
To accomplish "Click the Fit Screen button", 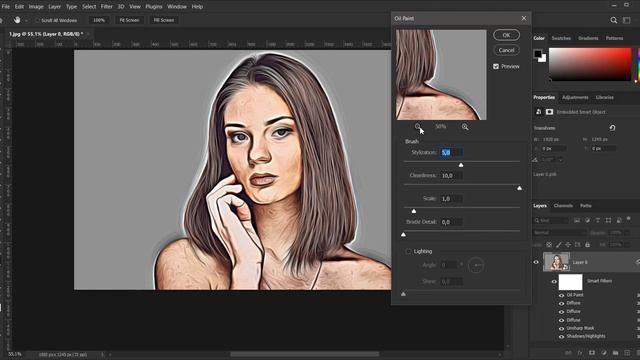I will (x=129, y=20).
